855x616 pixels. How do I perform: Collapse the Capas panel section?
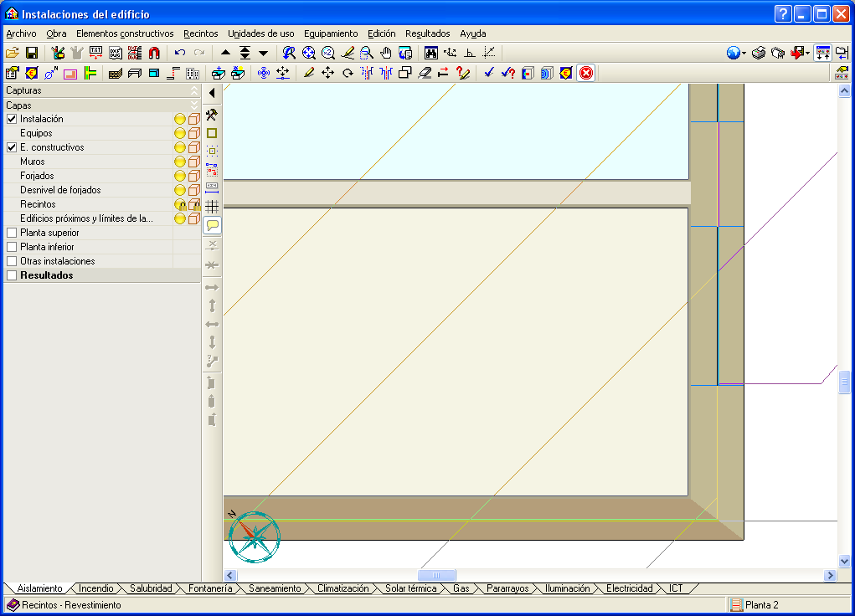194,105
